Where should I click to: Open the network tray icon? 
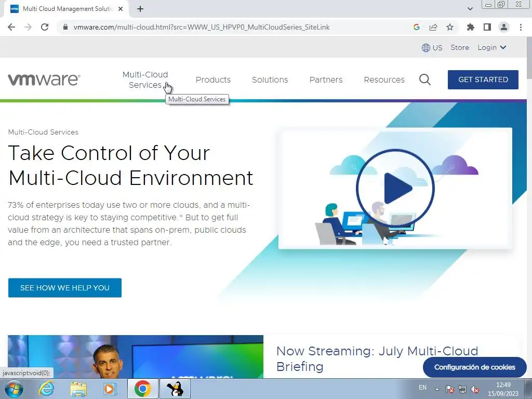[x=462, y=389]
